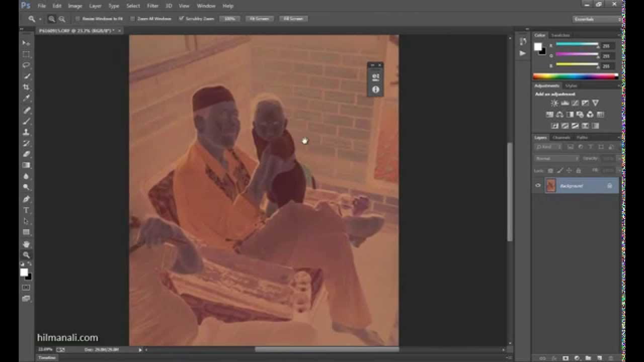The image size is (644, 362).
Task: Select the Eyedropper tool
Action: point(26,99)
